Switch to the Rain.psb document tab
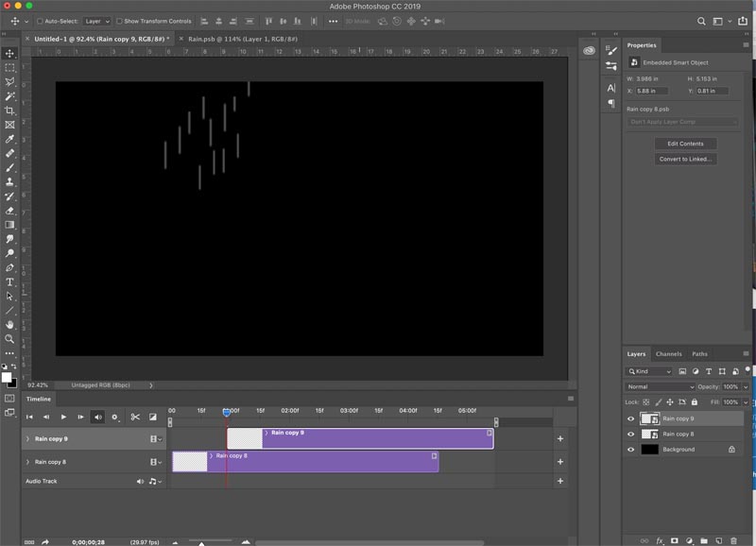Image resolution: width=756 pixels, height=546 pixels. pyautogui.click(x=243, y=39)
